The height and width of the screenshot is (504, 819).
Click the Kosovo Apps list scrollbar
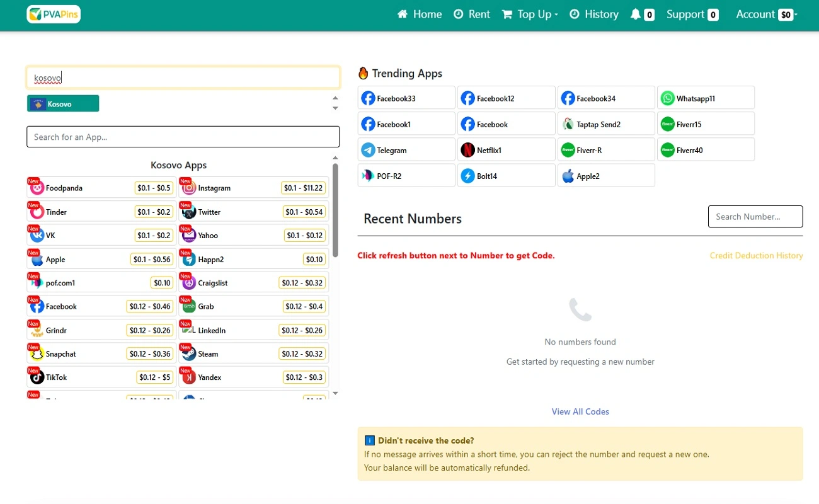point(335,210)
